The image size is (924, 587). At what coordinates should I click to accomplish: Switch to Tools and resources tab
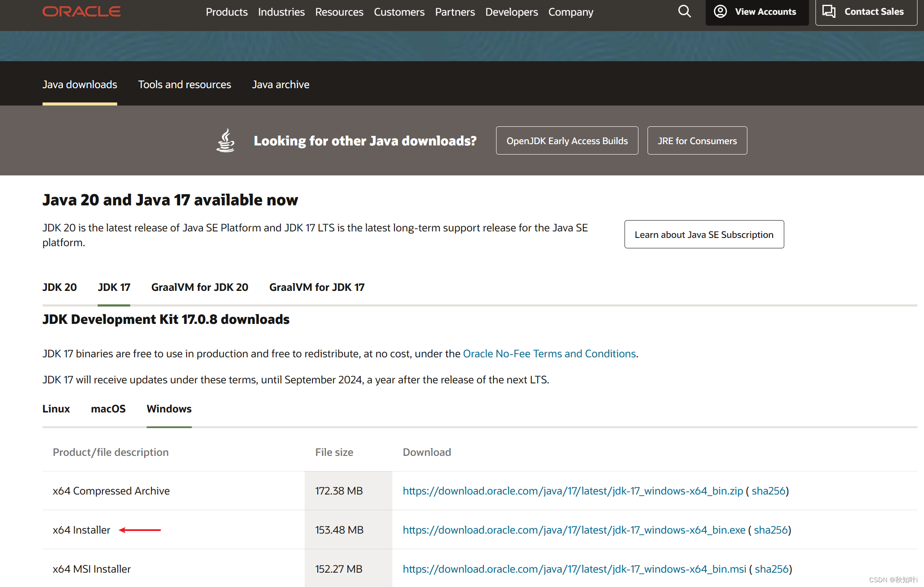click(184, 84)
